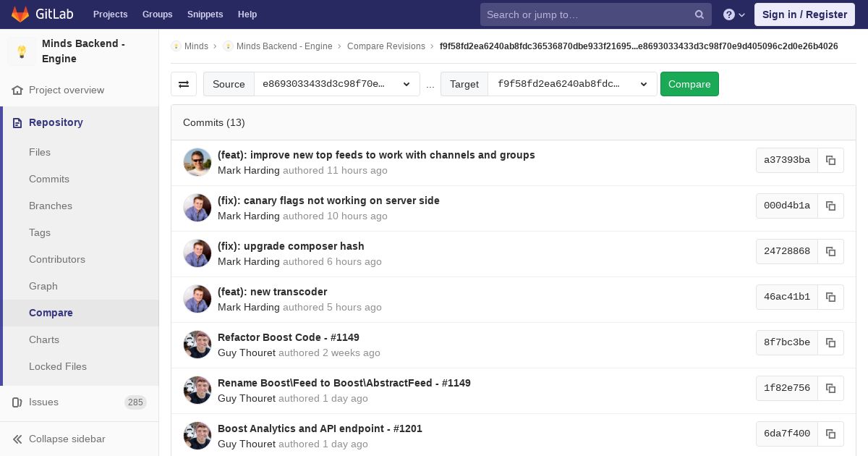Screen dimensions: 868x456
Task: Open commit '(feat): new transcoder'
Action: (x=272, y=292)
